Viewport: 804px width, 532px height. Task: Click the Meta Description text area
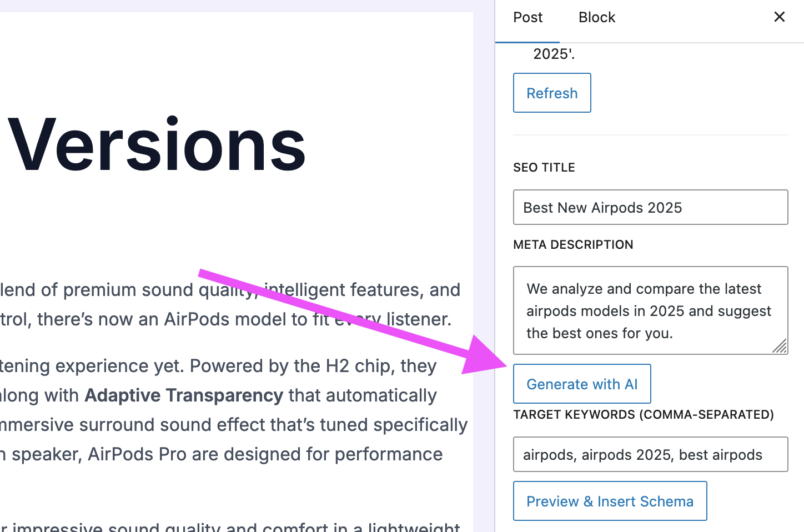pyautogui.click(x=650, y=311)
